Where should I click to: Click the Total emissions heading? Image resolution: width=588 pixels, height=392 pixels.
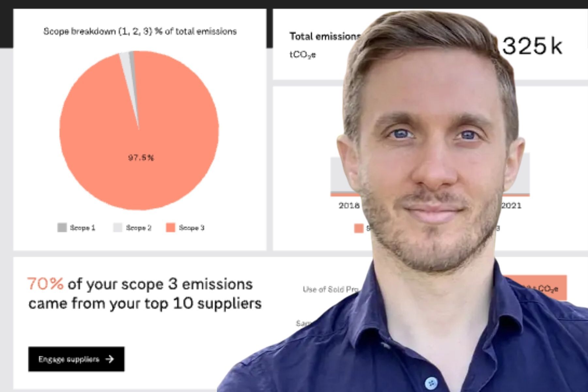click(325, 36)
